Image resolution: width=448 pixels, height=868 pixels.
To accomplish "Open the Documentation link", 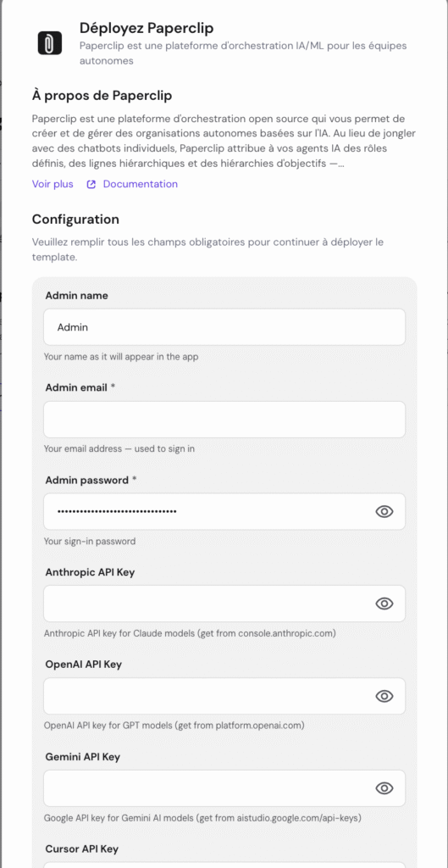I will (141, 184).
